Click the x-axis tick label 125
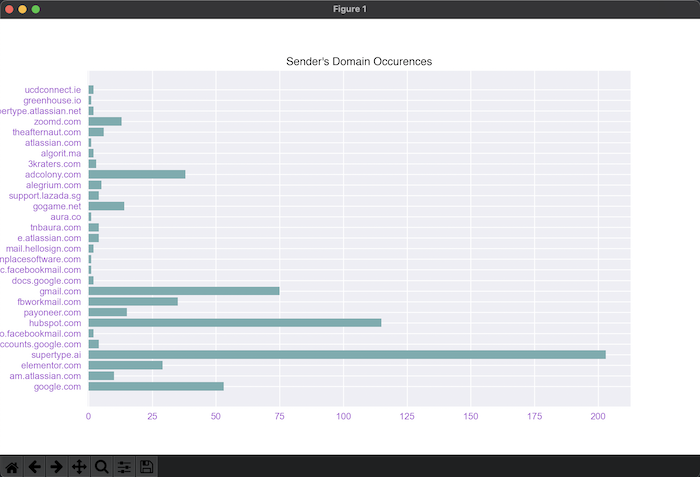The image size is (700, 477). coord(407,416)
